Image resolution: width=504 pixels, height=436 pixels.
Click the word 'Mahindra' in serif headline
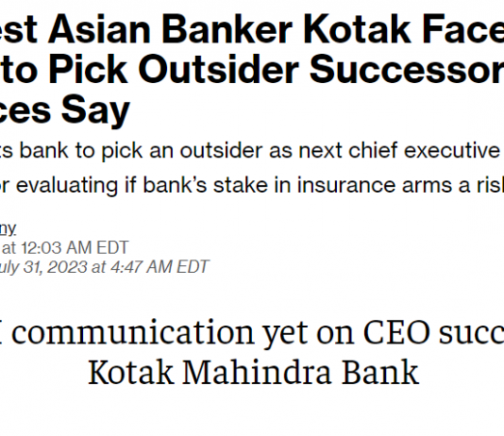(257, 373)
